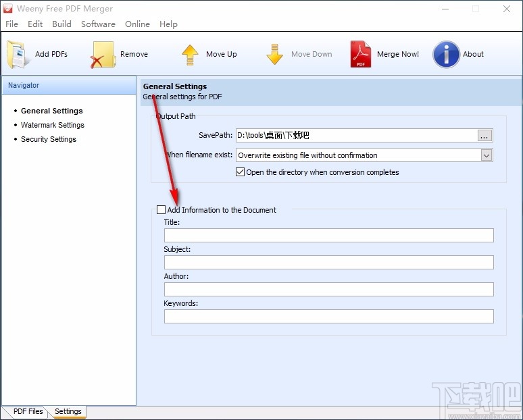Click the SavePath text field
523x420 pixels.
pyautogui.click(x=357, y=135)
